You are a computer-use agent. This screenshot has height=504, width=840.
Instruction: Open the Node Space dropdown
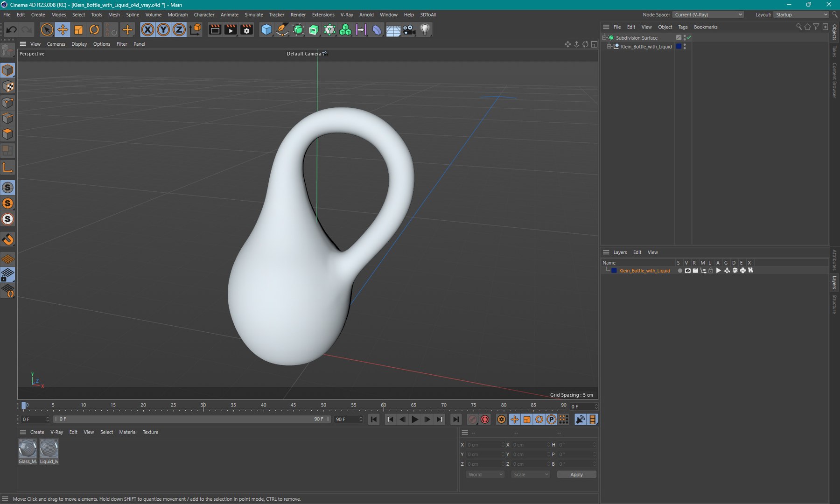coord(708,15)
